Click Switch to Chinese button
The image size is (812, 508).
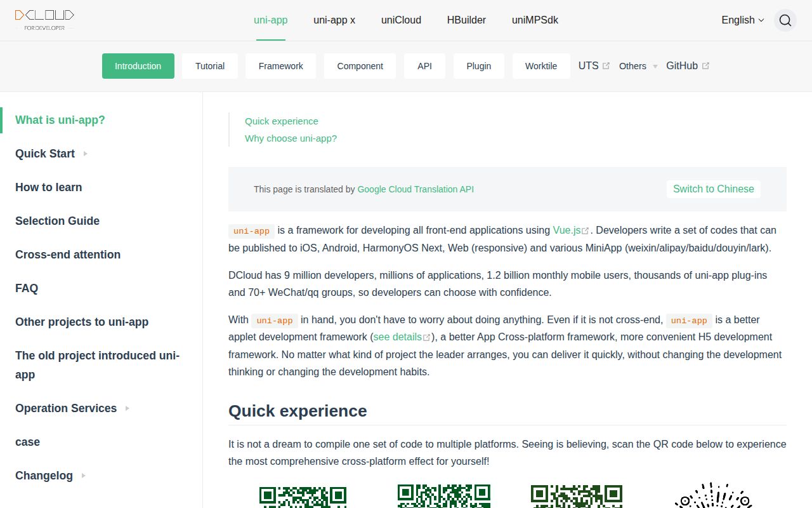click(x=714, y=189)
